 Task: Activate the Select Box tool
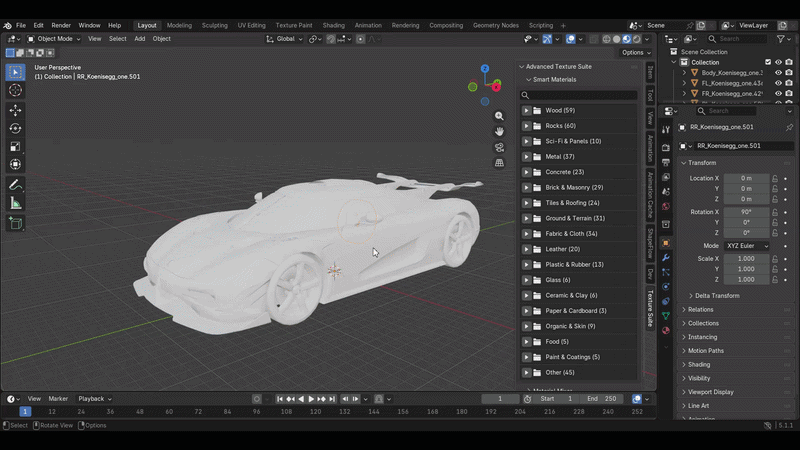pyautogui.click(x=15, y=72)
